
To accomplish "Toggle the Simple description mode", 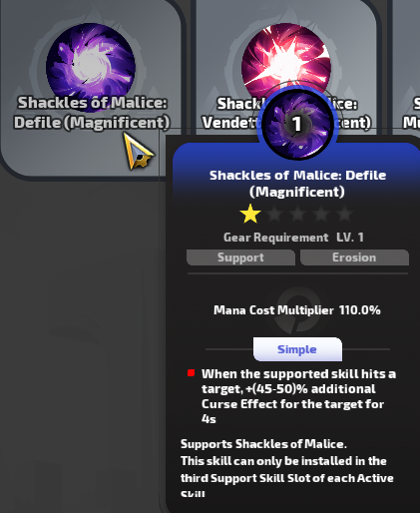I will click(x=297, y=349).
